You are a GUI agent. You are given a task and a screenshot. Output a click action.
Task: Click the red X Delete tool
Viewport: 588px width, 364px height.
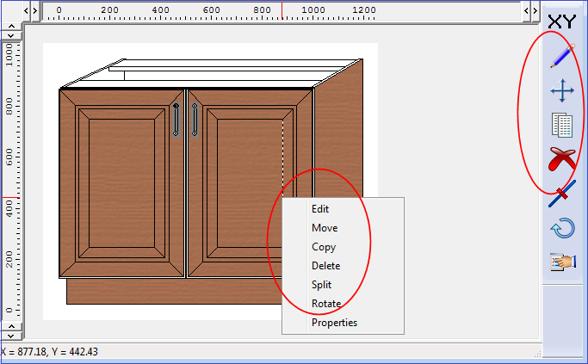562,159
